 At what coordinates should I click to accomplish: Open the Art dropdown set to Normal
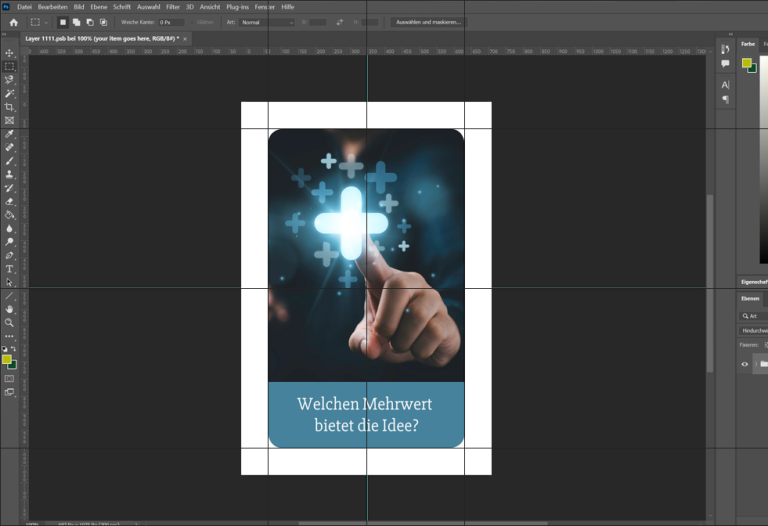click(x=267, y=23)
